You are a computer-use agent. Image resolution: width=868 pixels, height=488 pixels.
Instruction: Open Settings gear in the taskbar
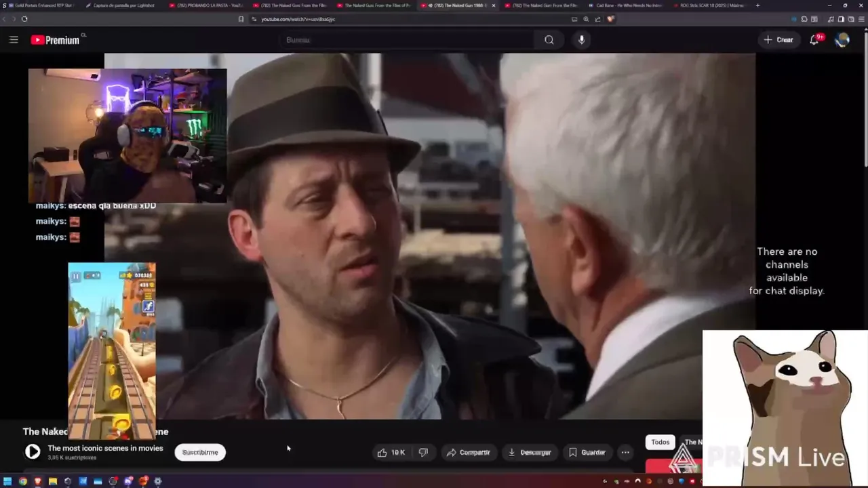(x=158, y=481)
